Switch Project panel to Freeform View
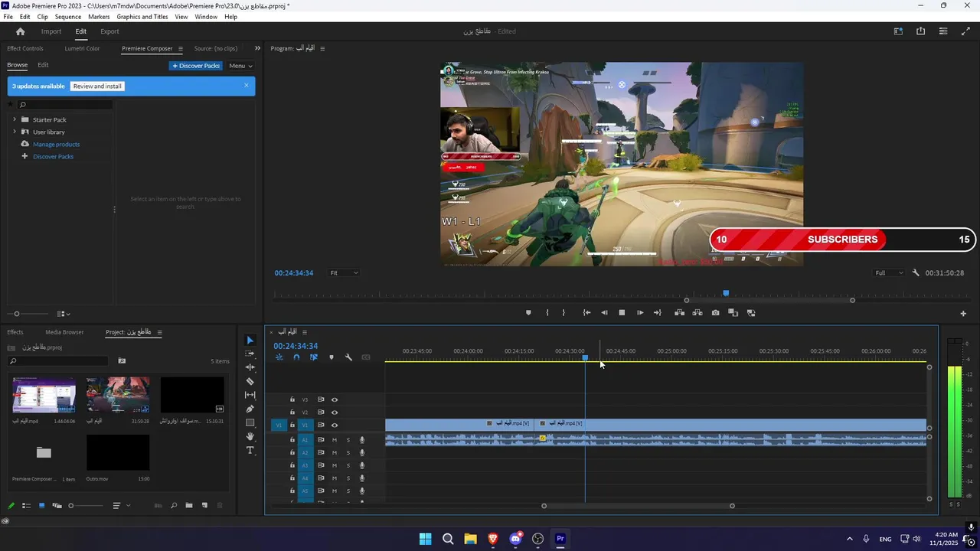980x551 pixels. [x=57, y=506]
